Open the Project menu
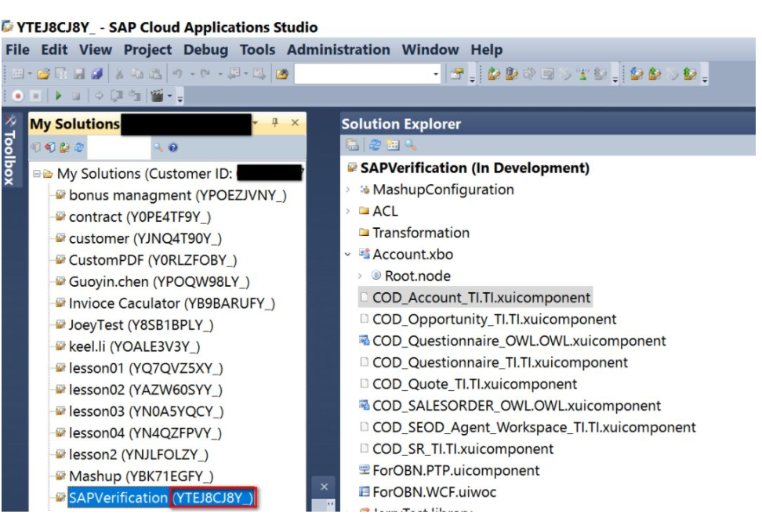This screenshot has height=532, width=762. click(x=147, y=49)
